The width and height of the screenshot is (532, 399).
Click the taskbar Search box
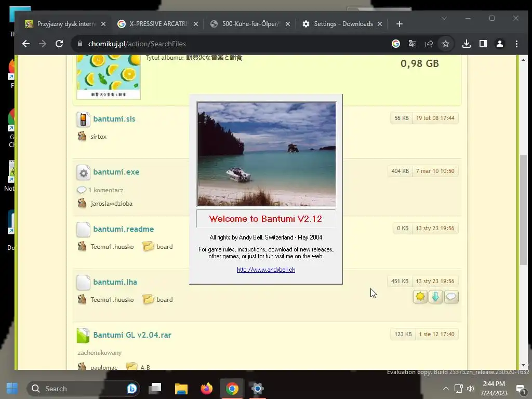pyautogui.click(x=83, y=389)
